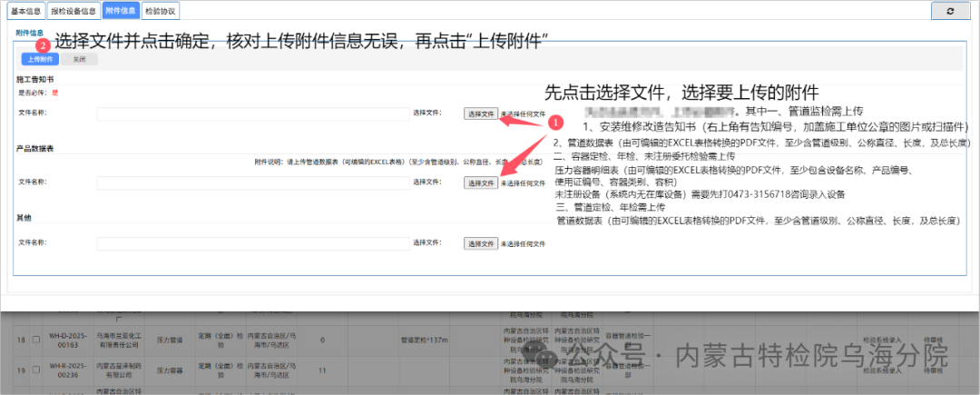The width and height of the screenshot is (980, 395).
Task: Click the 其他 section label
Action: (24, 218)
